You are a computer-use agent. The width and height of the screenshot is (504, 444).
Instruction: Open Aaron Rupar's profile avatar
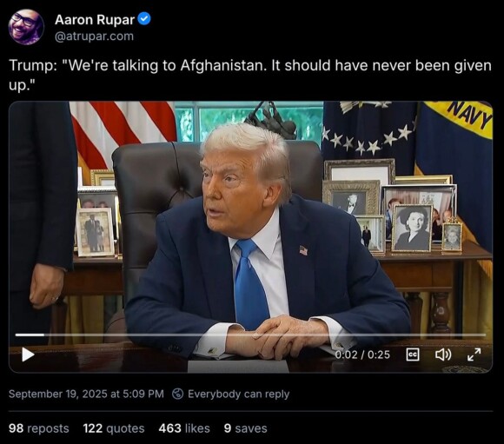click(x=26, y=27)
